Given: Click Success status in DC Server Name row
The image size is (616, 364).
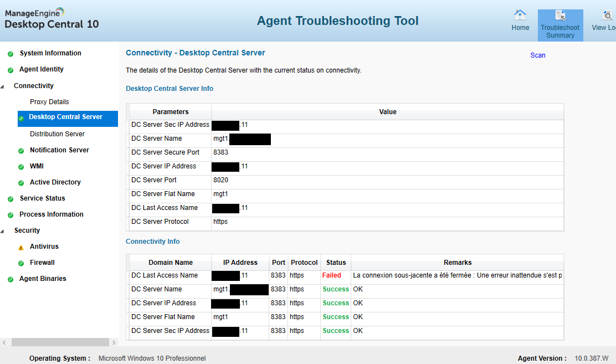Looking at the screenshot, I should [336, 289].
